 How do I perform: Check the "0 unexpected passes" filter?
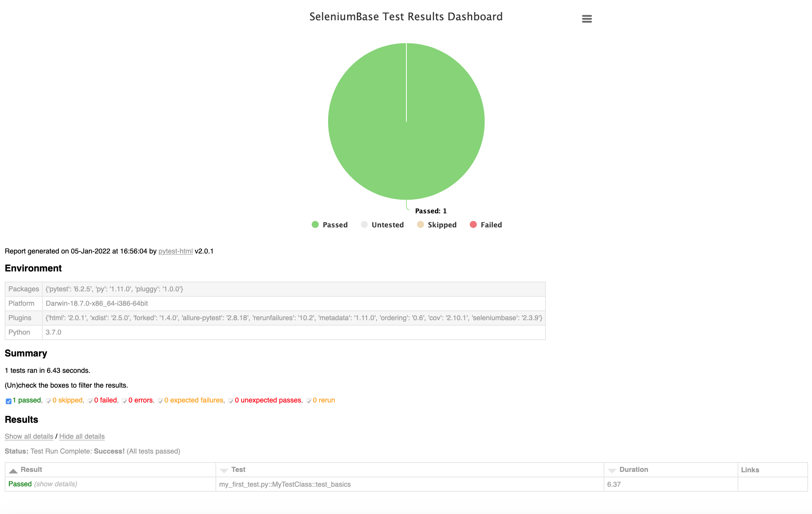pyautogui.click(x=230, y=401)
